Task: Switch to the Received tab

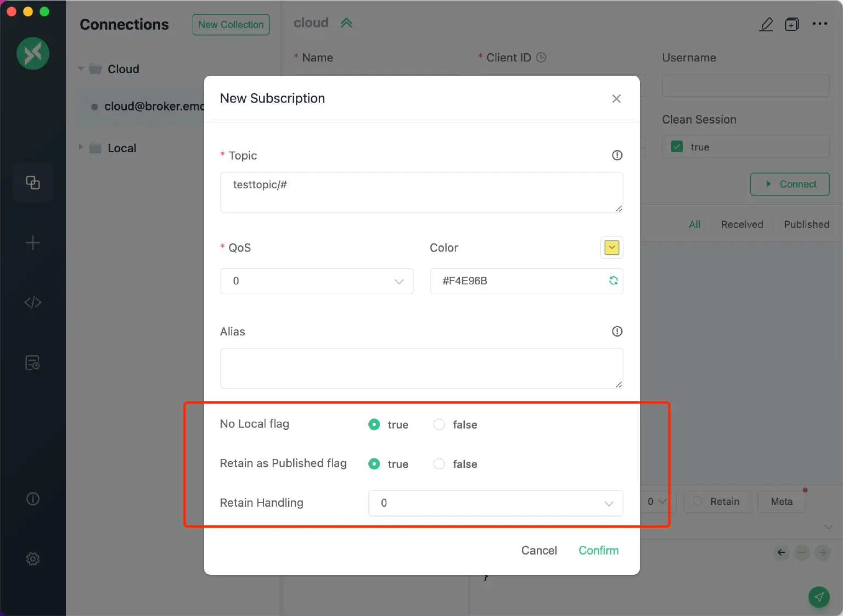Action: coord(742,224)
